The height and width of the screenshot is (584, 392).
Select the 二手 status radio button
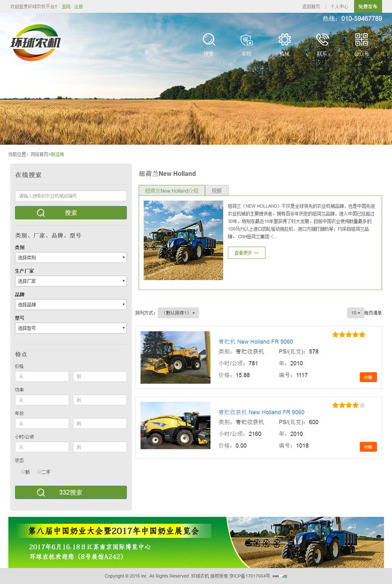40,472
